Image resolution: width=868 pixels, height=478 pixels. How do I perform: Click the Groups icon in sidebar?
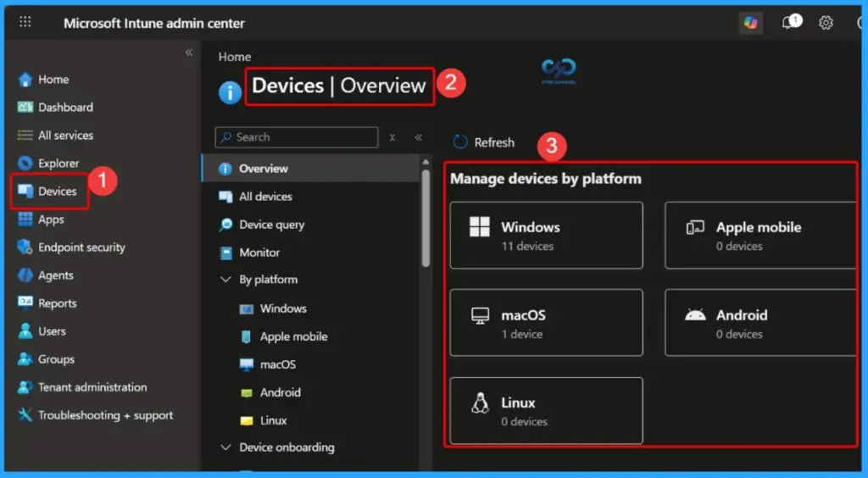coord(25,359)
